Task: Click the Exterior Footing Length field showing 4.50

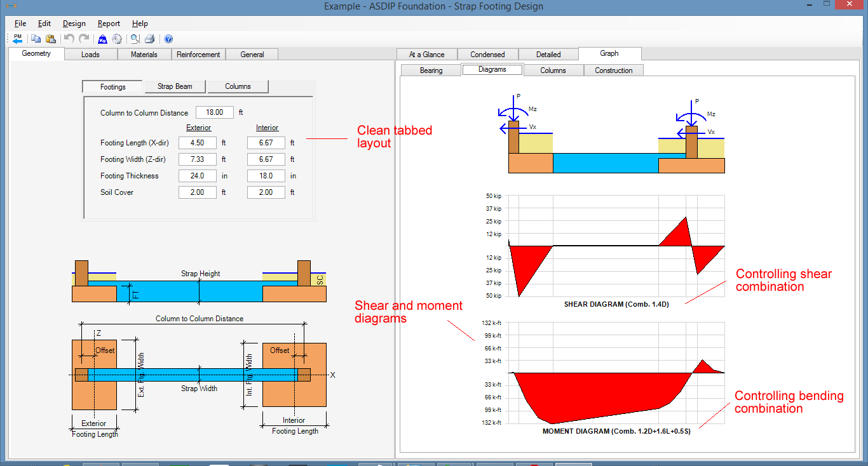Action: coord(198,143)
